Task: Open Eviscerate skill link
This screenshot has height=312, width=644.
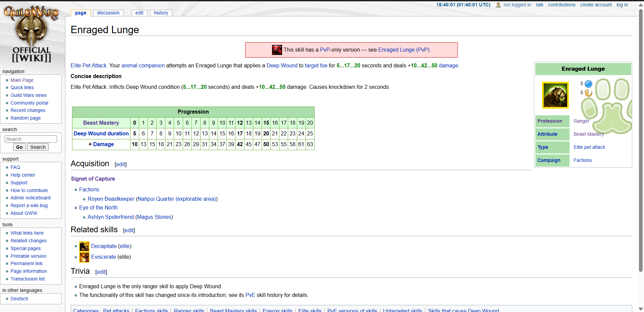Action: 104,257
